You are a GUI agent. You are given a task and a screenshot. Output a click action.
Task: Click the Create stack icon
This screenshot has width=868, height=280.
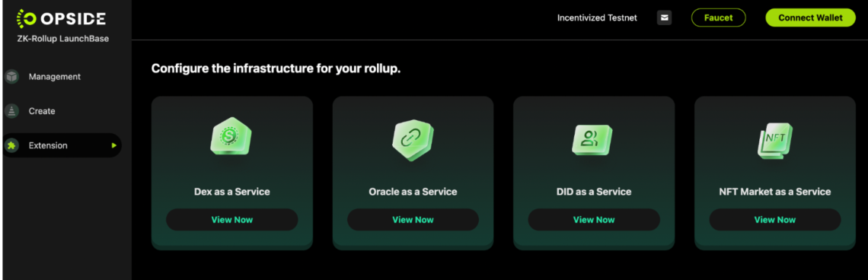click(x=11, y=111)
